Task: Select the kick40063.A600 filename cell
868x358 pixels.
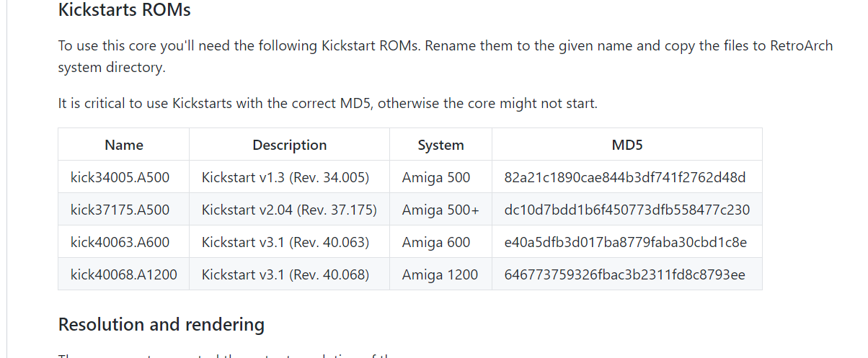Action: click(124, 242)
